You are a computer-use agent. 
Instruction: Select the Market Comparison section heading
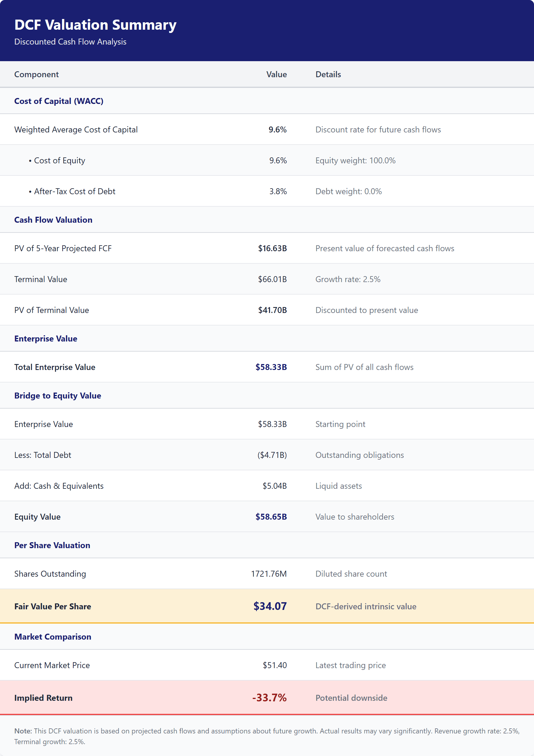[53, 637]
